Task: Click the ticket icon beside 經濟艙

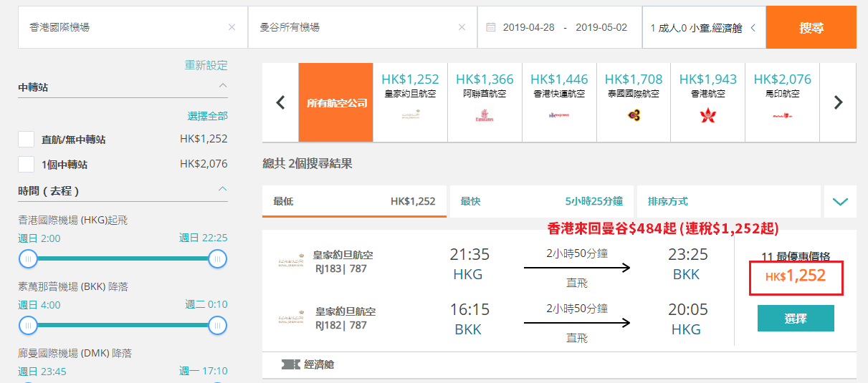Action: [x=290, y=364]
